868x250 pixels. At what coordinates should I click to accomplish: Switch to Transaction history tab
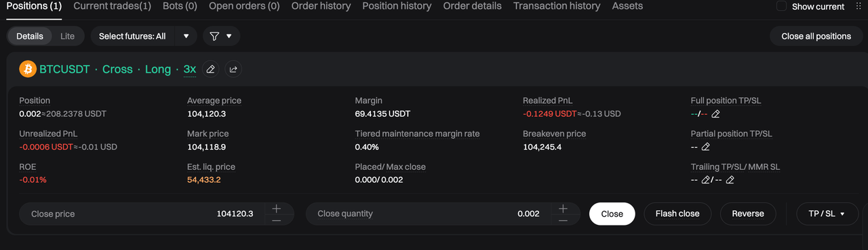pos(557,6)
